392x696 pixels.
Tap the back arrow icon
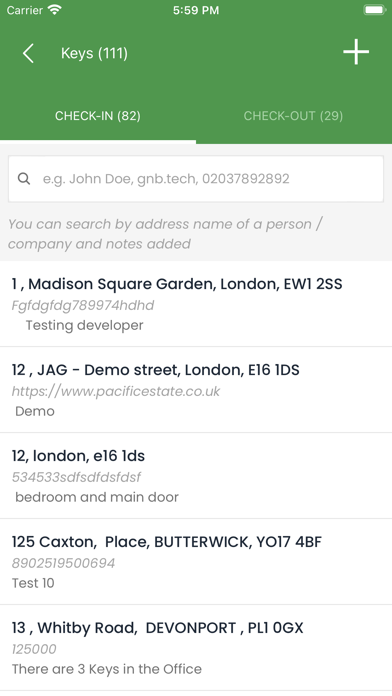point(28,53)
